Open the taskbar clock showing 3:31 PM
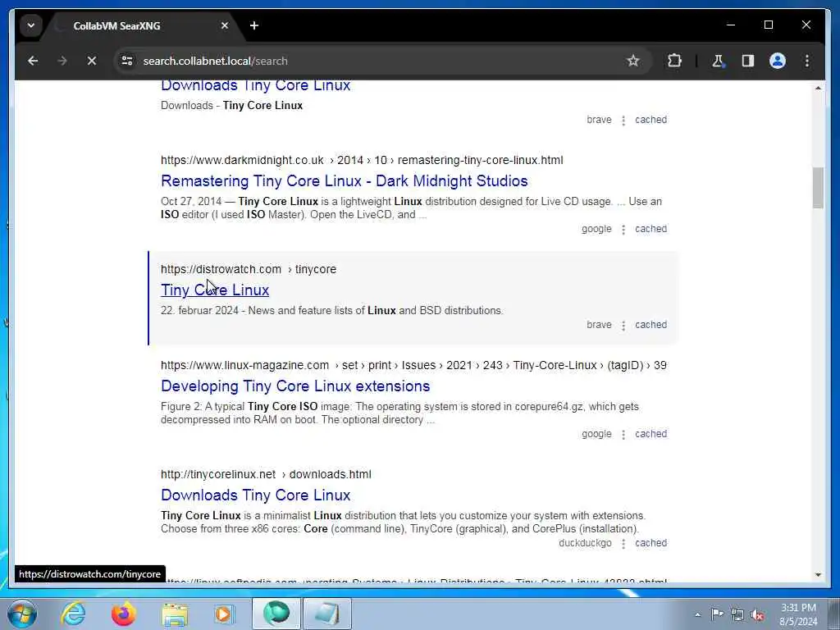This screenshot has height=630, width=840. [798, 614]
